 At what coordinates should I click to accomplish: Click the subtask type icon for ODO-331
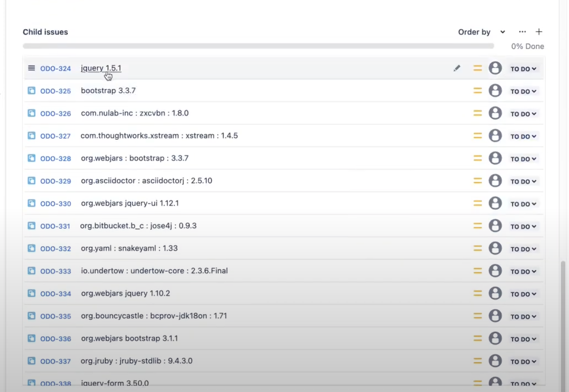pyautogui.click(x=31, y=226)
